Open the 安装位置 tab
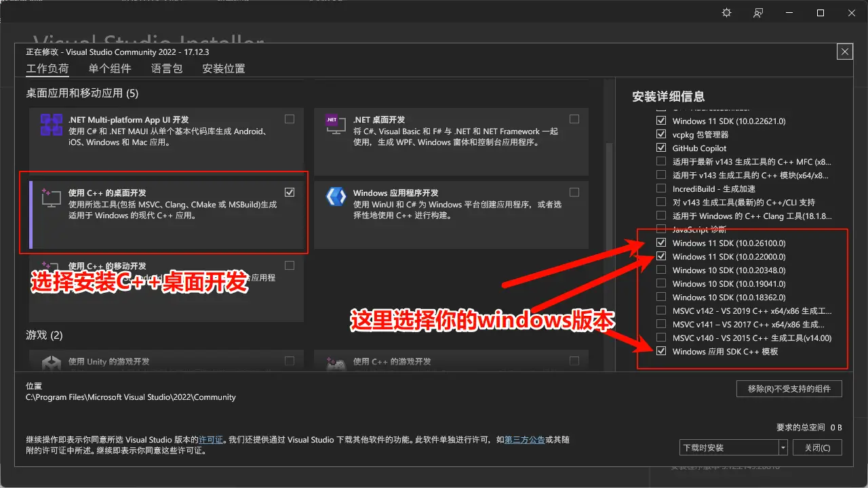Viewport: 868px width, 488px height. click(224, 68)
